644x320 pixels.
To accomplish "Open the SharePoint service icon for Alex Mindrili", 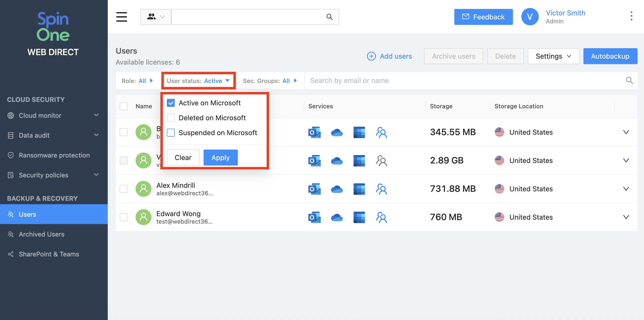I will 359,189.
